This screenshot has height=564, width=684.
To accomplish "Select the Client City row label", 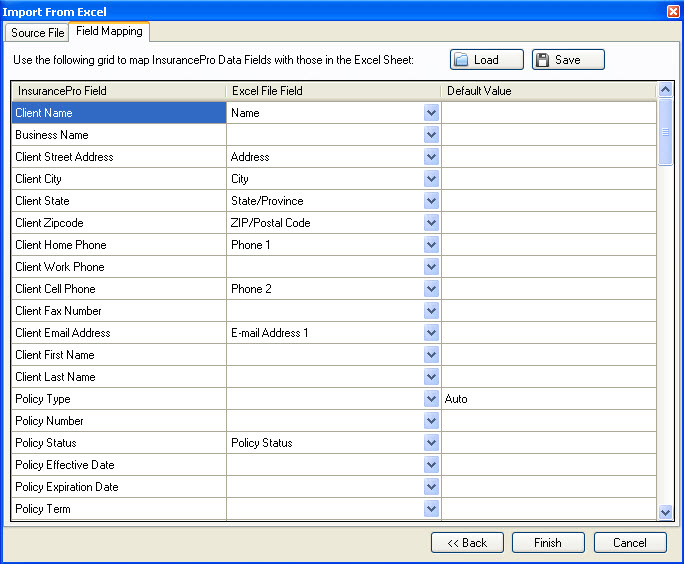I will click(119, 179).
